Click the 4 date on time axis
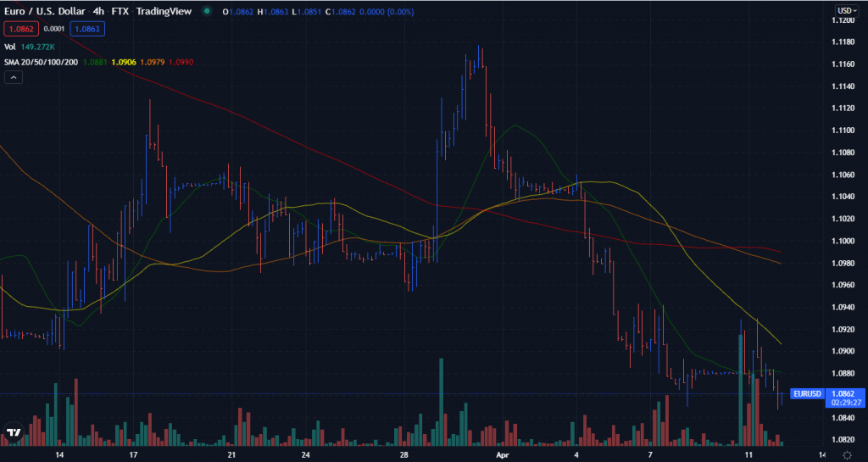 (576, 455)
